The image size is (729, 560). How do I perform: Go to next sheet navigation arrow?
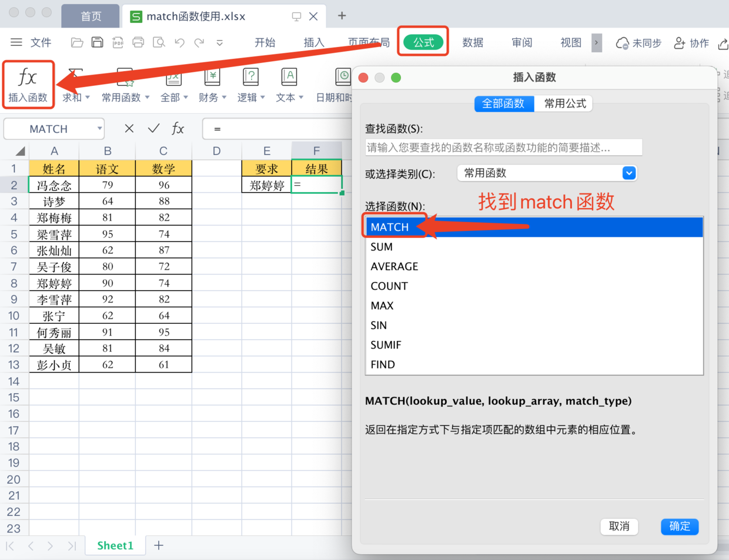(51, 546)
